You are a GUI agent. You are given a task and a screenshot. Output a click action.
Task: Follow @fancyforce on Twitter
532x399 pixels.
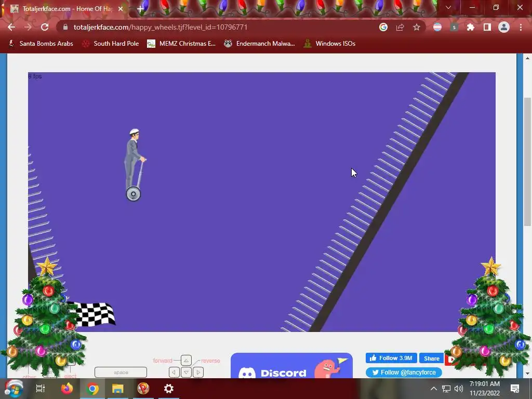pyautogui.click(x=404, y=372)
